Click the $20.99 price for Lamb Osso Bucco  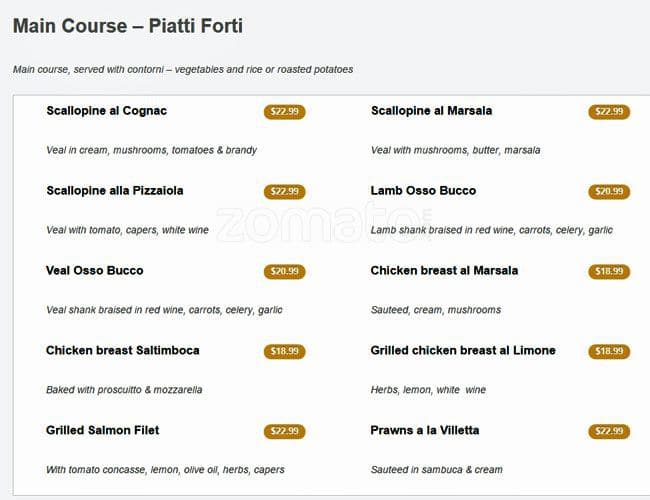609,192
